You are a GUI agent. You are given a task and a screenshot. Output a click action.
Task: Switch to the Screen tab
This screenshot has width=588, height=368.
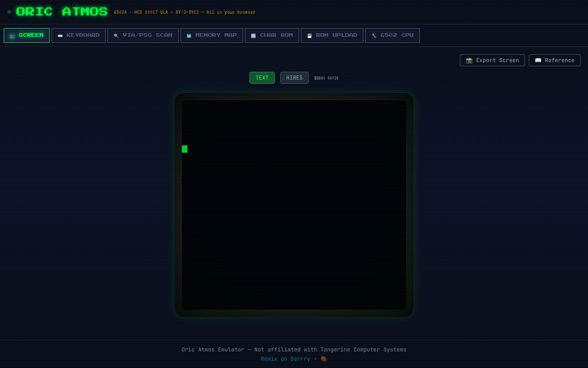click(27, 35)
